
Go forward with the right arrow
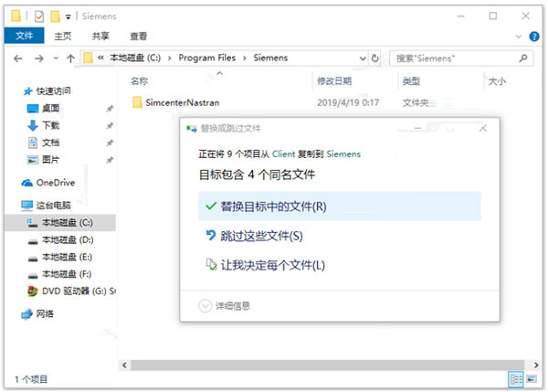point(39,58)
